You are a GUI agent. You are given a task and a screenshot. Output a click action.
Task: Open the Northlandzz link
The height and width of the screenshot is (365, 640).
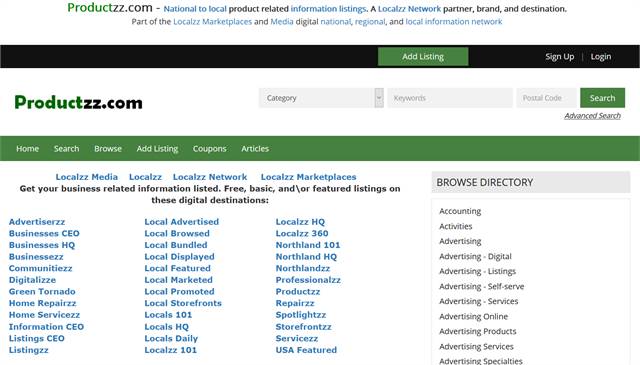[303, 268]
